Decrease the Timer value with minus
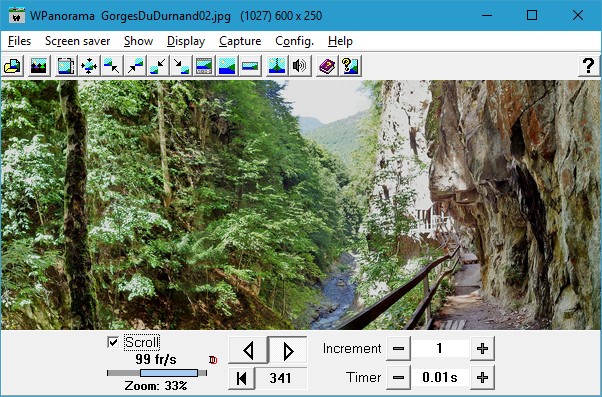 click(x=398, y=377)
